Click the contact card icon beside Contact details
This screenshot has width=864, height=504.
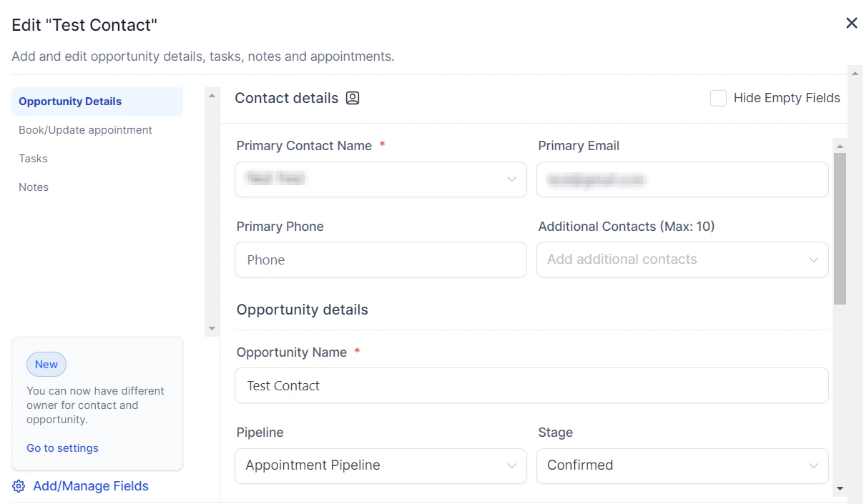(352, 98)
